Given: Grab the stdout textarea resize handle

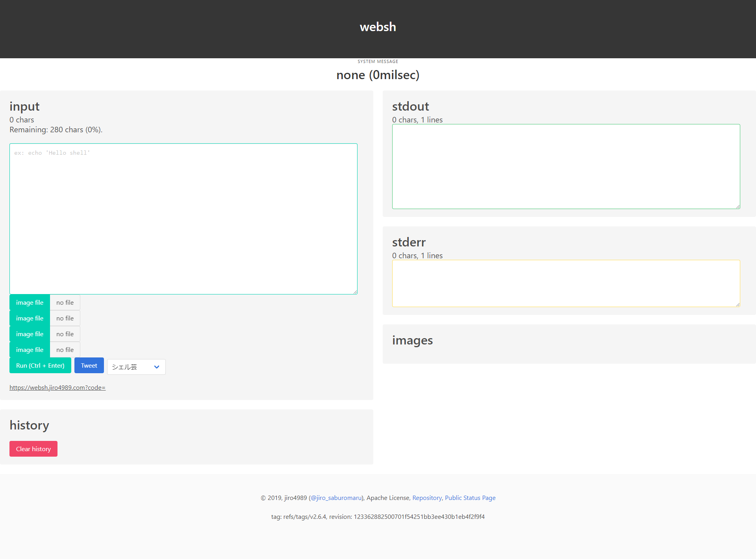Looking at the screenshot, I should point(738,207).
